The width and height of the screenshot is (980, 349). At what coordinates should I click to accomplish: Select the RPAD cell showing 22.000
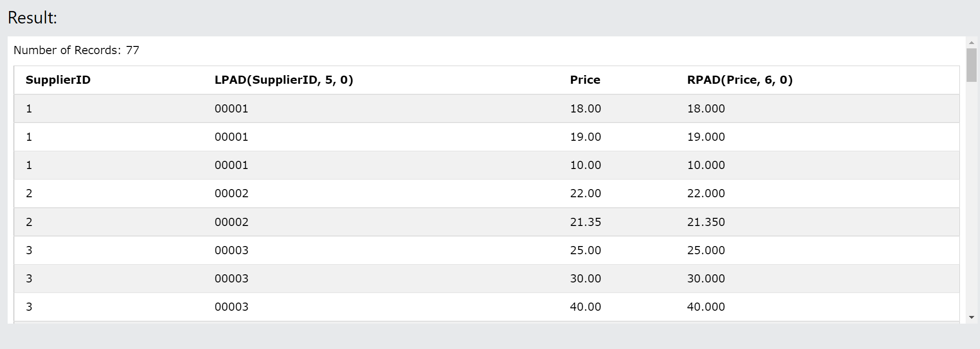click(x=706, y=193)
